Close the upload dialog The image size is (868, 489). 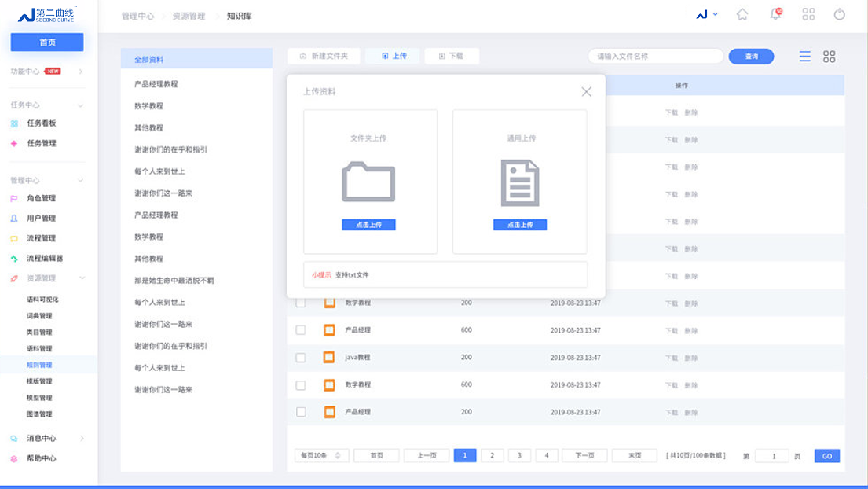click(x=586, y=91)
